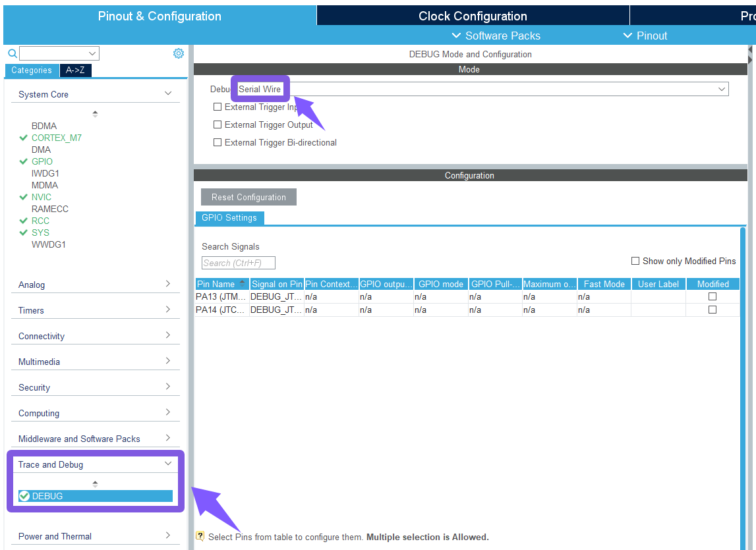Click the DEBUG enabled check icon
The height and width of the screenshot is (550, 756).
pos(24,496)
